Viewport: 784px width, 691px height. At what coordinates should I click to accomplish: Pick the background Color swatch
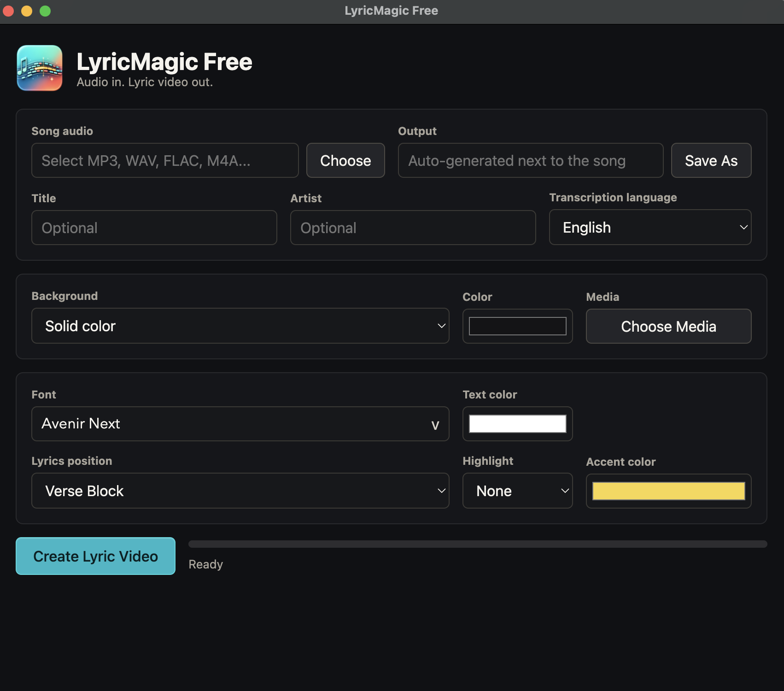pyautogui.click(x=518, y=326)
